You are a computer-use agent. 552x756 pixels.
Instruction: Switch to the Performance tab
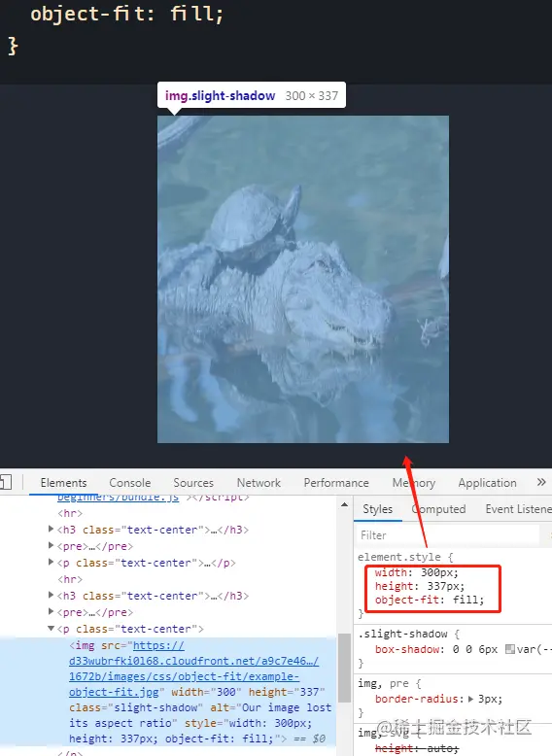pyautogui.click(x=336, y=483)
